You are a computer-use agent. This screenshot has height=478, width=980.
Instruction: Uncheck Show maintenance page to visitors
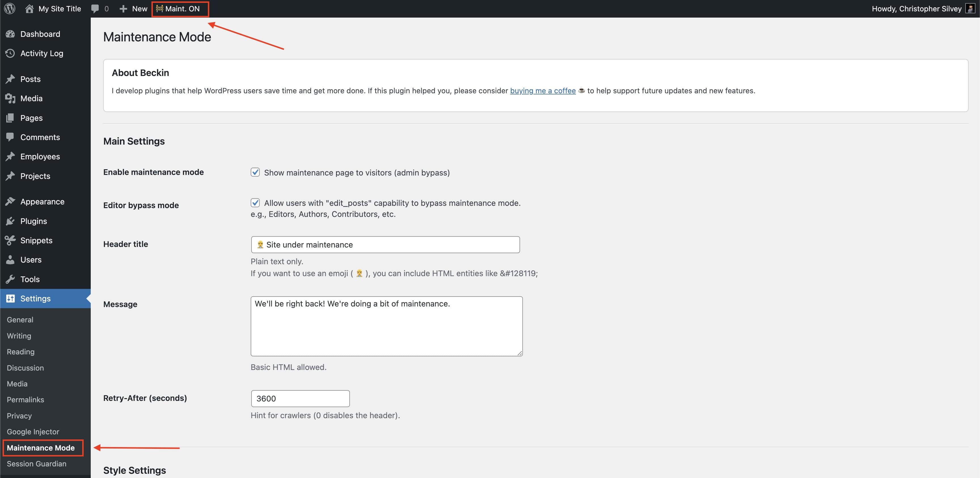point(255,172)
